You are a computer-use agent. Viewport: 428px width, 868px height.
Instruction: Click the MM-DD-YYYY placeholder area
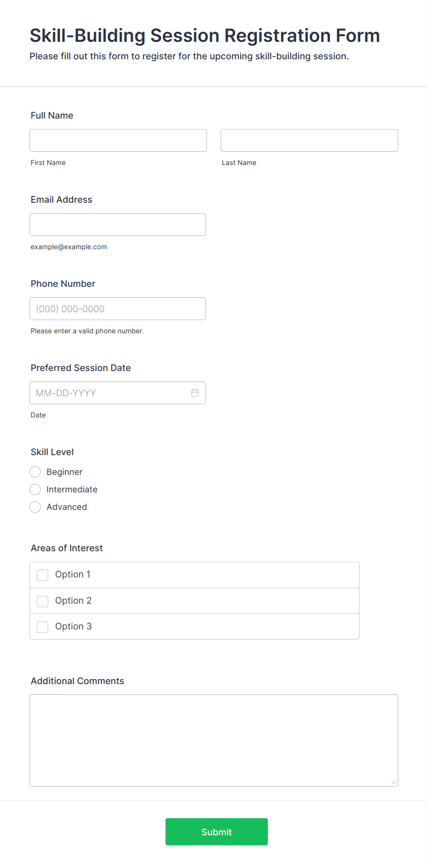pyautogui.click(x=65, y=393)
